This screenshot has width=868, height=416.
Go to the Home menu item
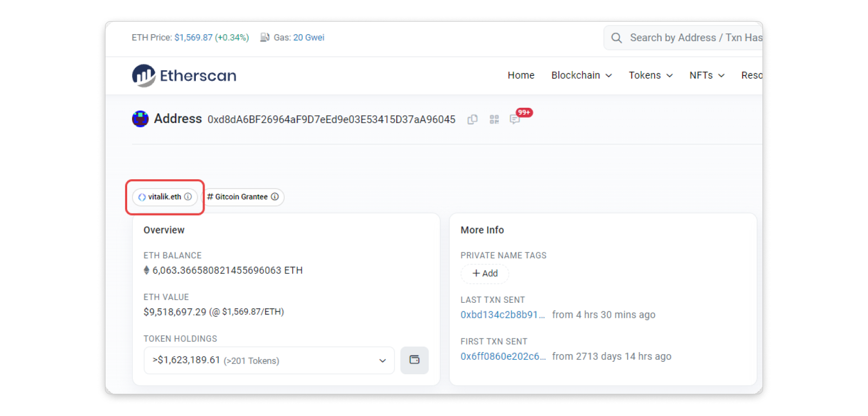(x=521, y=75)
